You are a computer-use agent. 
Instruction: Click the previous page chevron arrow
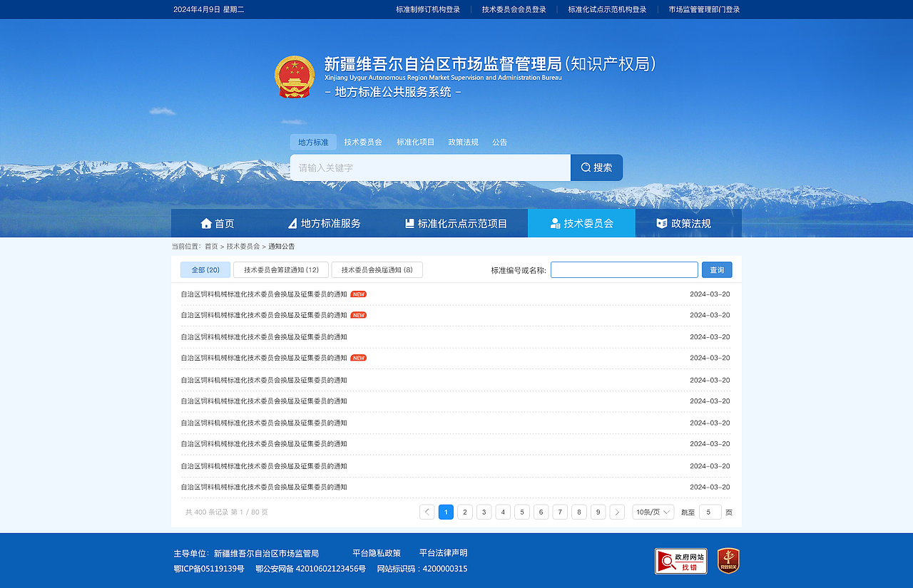pyautogui.click(x=427, y=512)
